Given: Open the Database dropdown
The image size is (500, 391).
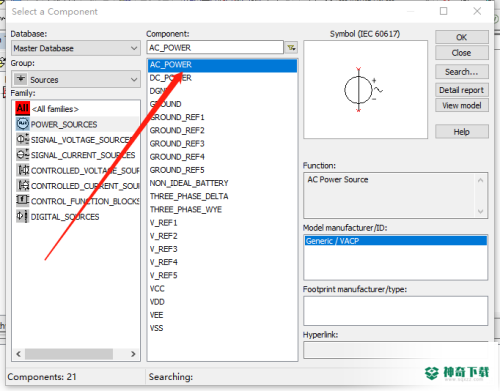Looking at the screenshot, I should click(x=76, y=48).
